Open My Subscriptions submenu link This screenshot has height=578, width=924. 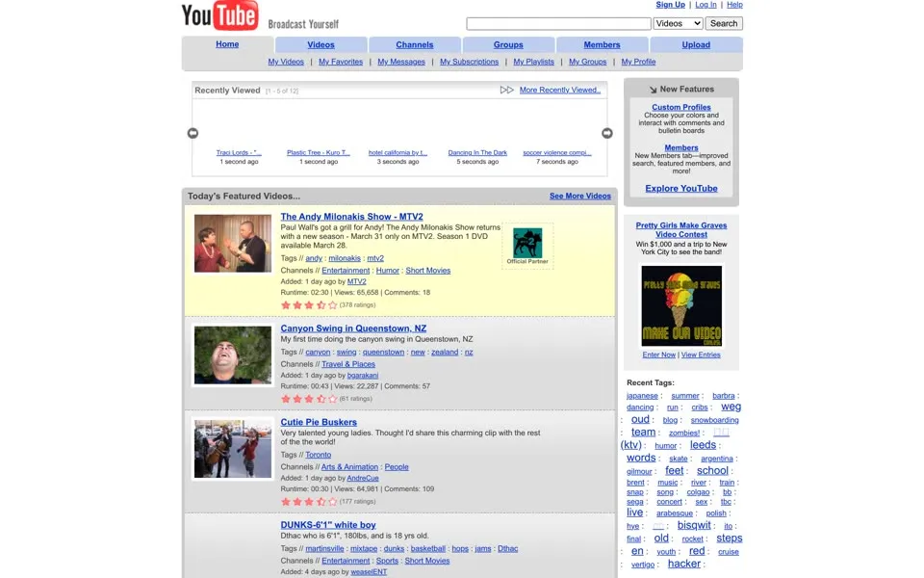pyautogui.click(x=469, y=62)
